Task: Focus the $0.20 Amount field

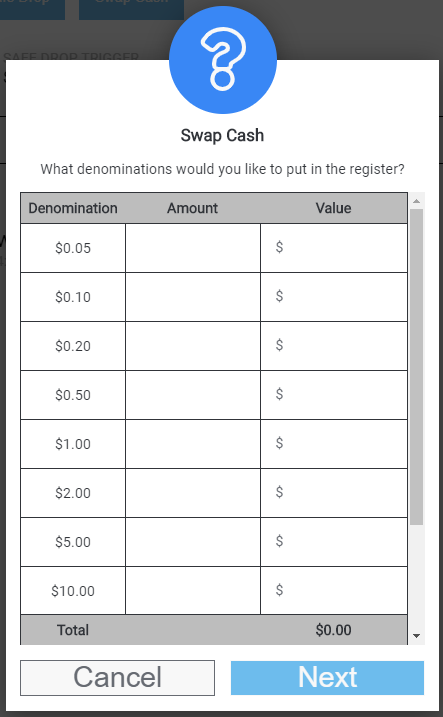Action: (x=193, y=346)
